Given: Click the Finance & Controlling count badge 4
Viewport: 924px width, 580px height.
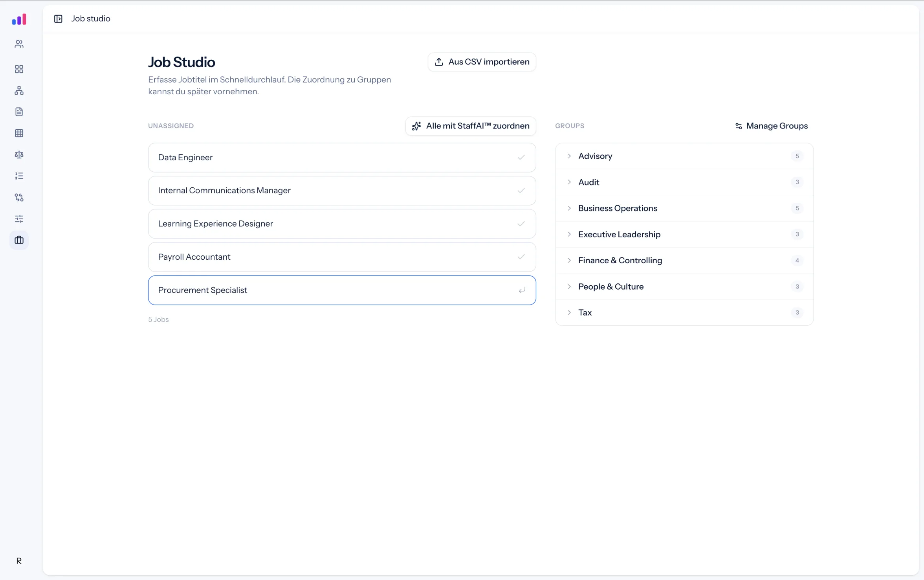Looking at the screenshot, I should coord(797,260).
